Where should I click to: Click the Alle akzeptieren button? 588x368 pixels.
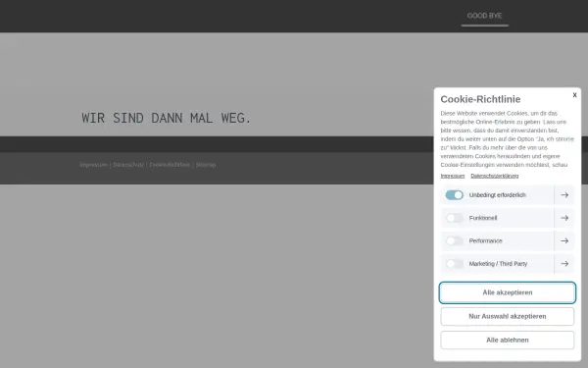point(508,292)
